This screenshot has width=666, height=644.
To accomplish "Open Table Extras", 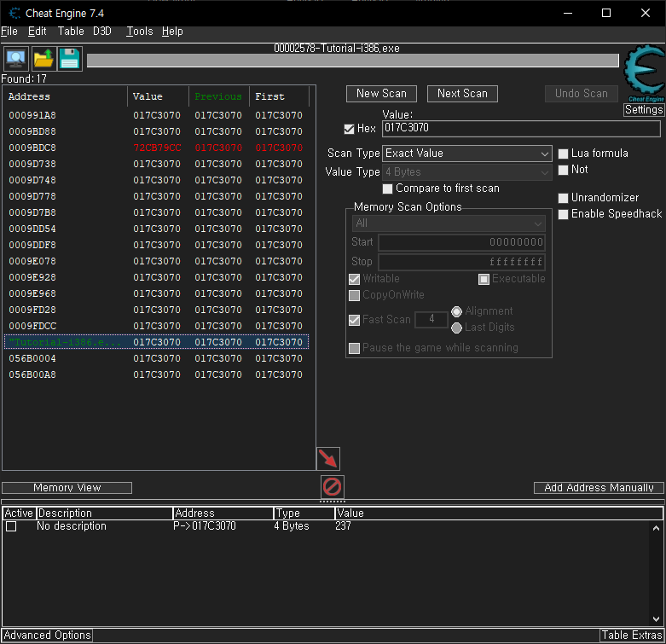I will tap(632, 635).
